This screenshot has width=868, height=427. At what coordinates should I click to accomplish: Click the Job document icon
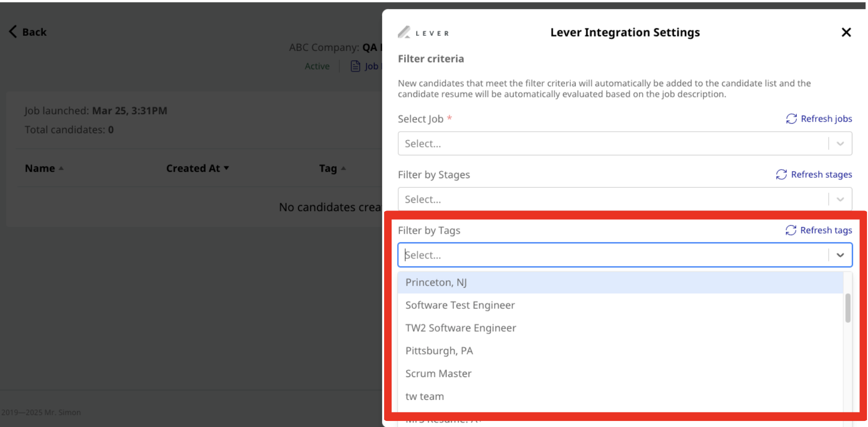pos(355,66)
